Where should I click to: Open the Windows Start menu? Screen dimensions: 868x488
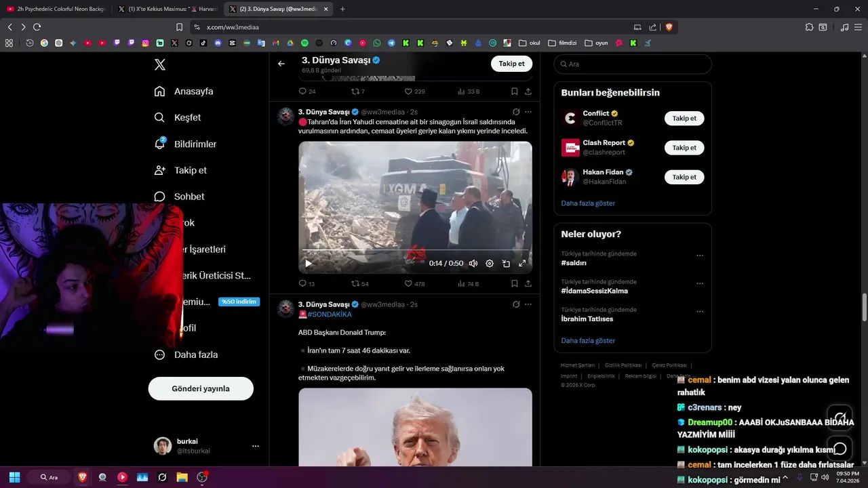[x=14, y=477]
